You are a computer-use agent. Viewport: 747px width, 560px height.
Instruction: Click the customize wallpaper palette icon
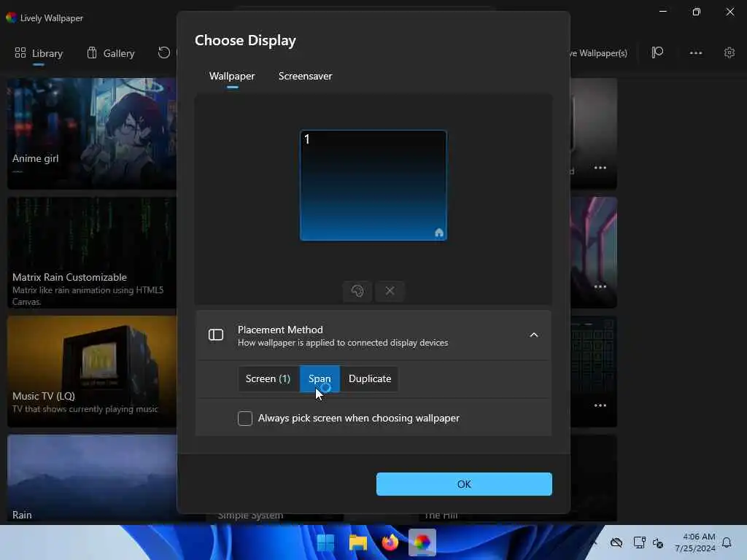357,291
